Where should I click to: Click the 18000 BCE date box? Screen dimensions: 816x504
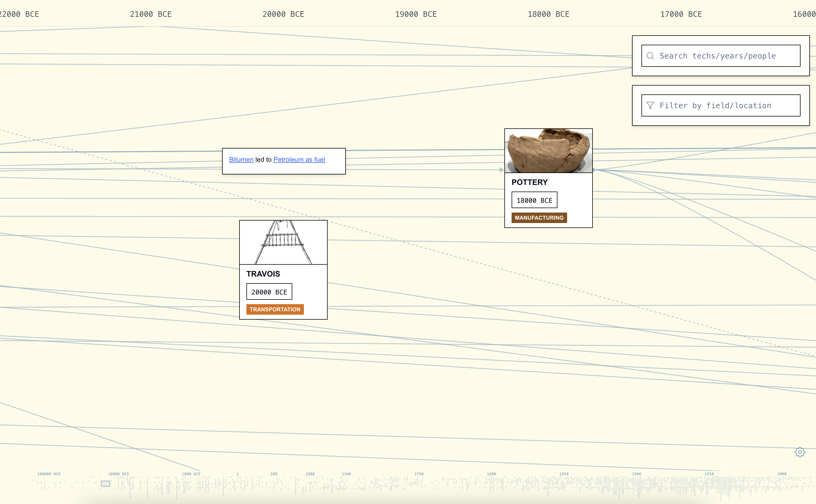[534, 200]
